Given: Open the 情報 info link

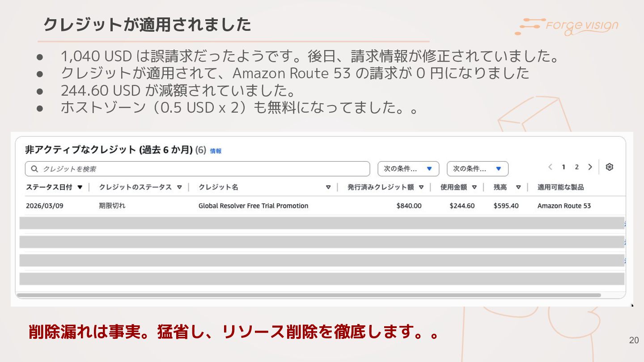Looking at the screenshot, I should pos(216,151).
